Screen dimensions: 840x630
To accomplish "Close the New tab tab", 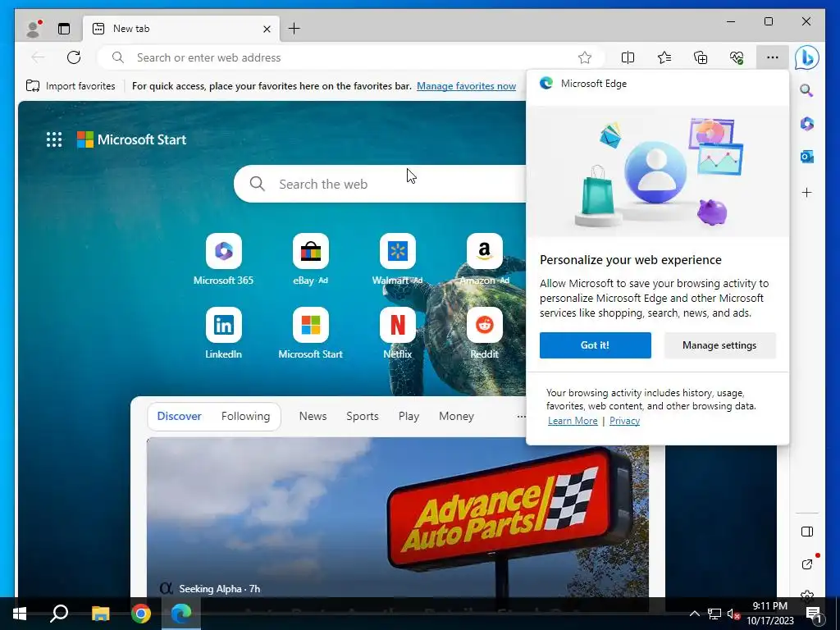I will [267, 29].
